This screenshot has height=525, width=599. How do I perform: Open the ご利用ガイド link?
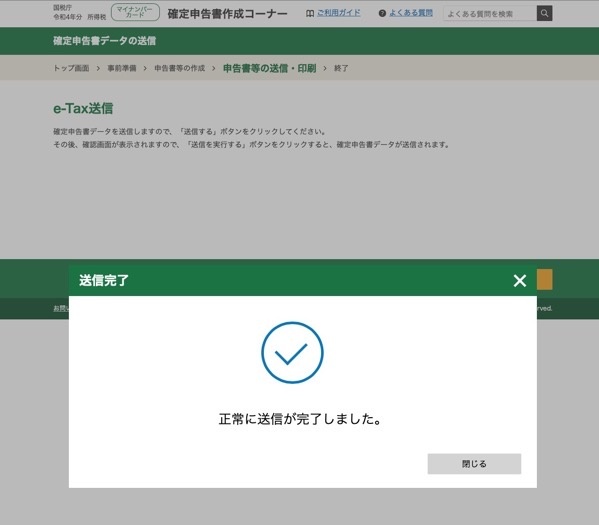[338, 13]
